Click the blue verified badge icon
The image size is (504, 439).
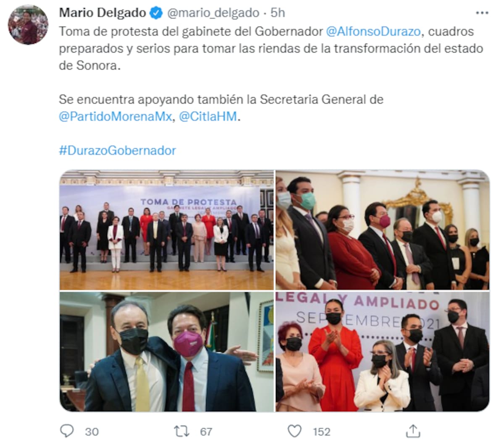[156, 13]
